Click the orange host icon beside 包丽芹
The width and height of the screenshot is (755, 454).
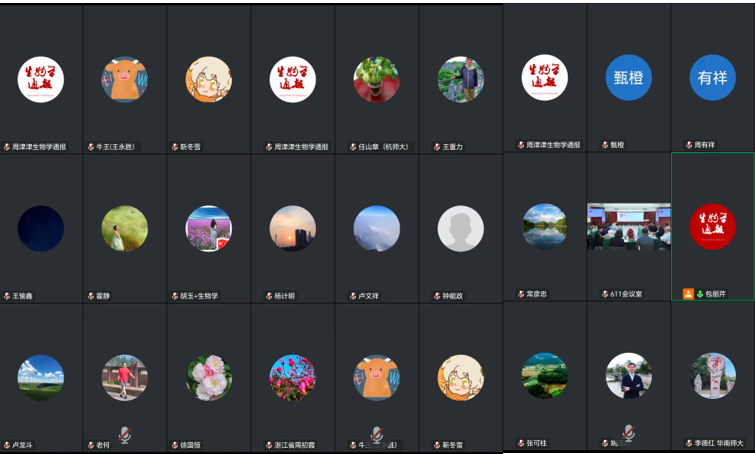(x=688, y=294)
